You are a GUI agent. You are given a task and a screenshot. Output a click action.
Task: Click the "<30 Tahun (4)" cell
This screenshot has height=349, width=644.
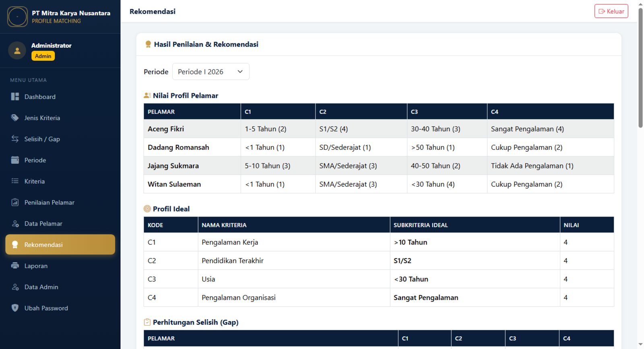pyautogui.click(x=447, y=184)
